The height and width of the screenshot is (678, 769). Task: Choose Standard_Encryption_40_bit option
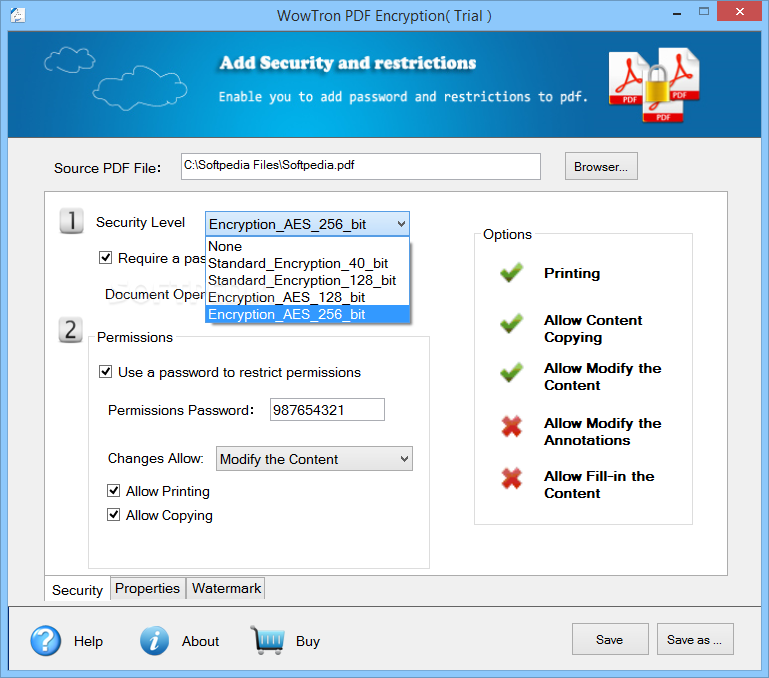coord(298,263)
